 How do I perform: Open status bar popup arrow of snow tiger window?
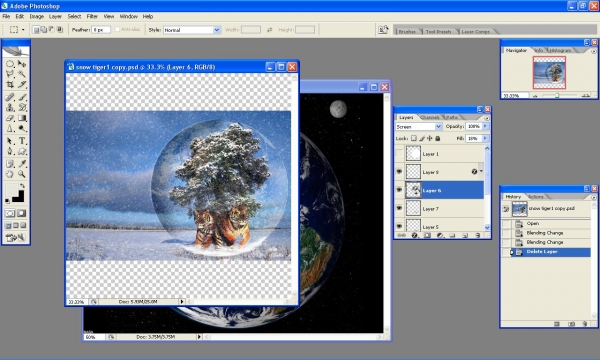182,301
